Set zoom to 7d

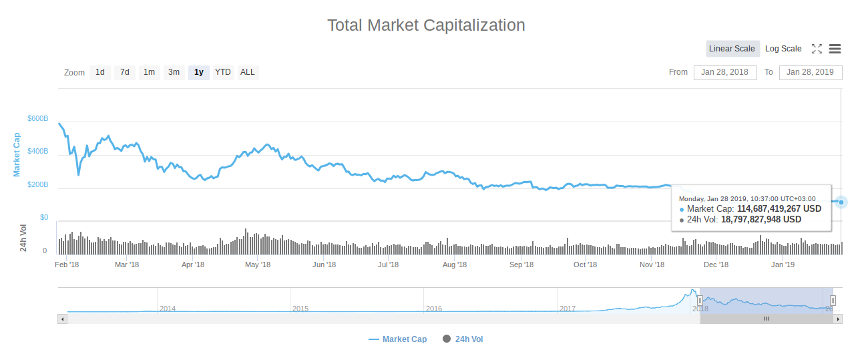[x=125, y=72]
